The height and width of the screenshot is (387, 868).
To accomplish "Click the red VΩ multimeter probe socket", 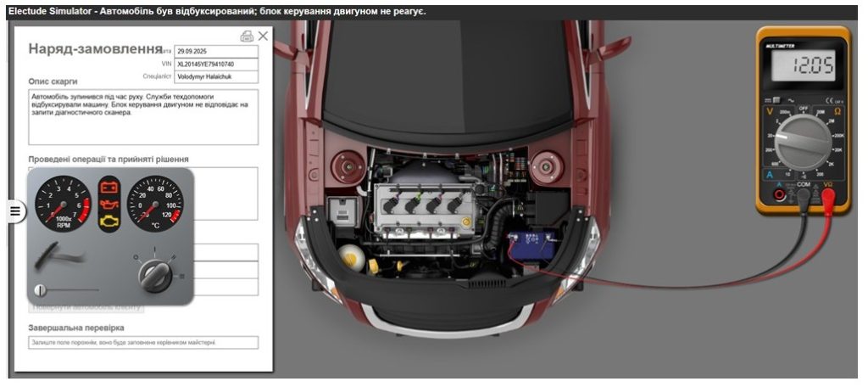I will [x=827, y=194].
